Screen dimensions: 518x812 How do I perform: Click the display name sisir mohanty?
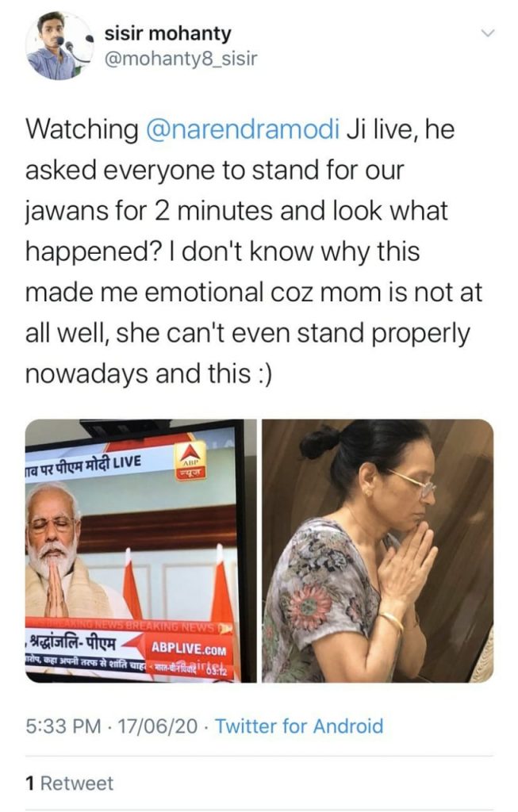[168, 33]
